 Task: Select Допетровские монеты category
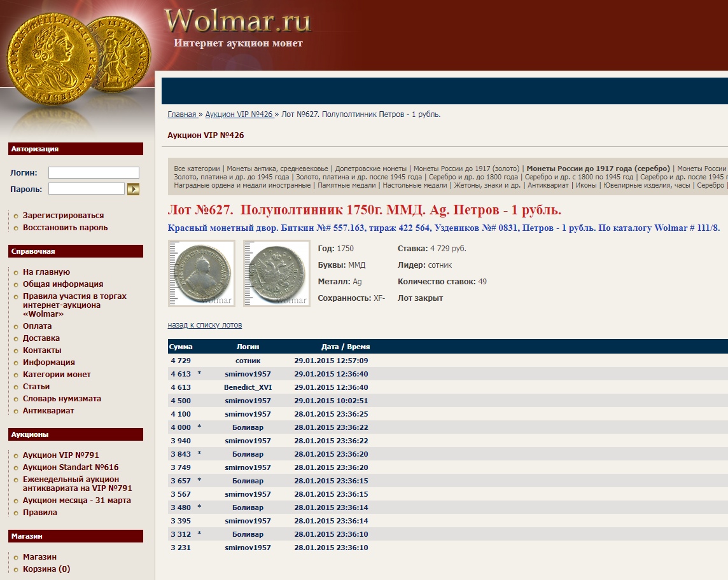coord(371,169)
